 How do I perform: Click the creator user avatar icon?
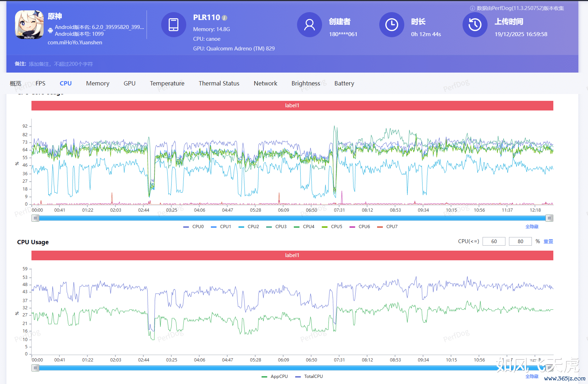(x=309, y=25)
